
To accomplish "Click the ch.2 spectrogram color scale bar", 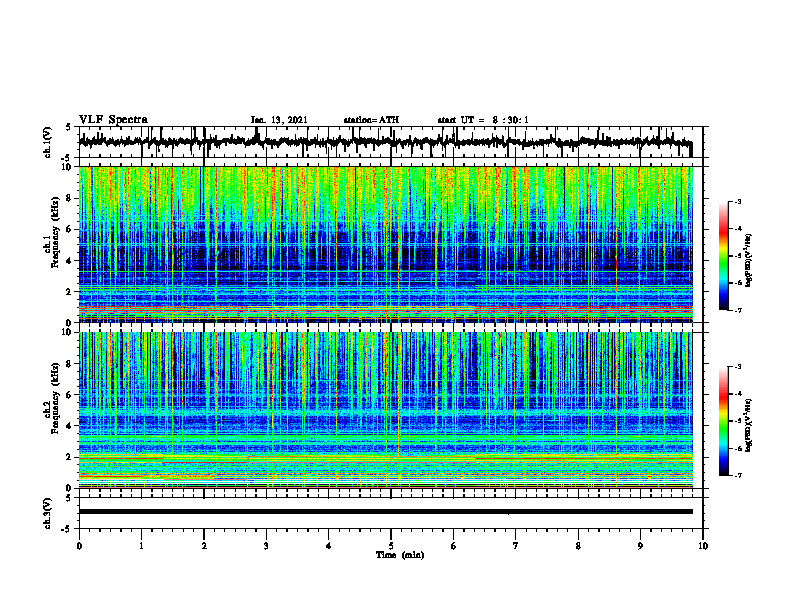I will [x=724, y=421].
